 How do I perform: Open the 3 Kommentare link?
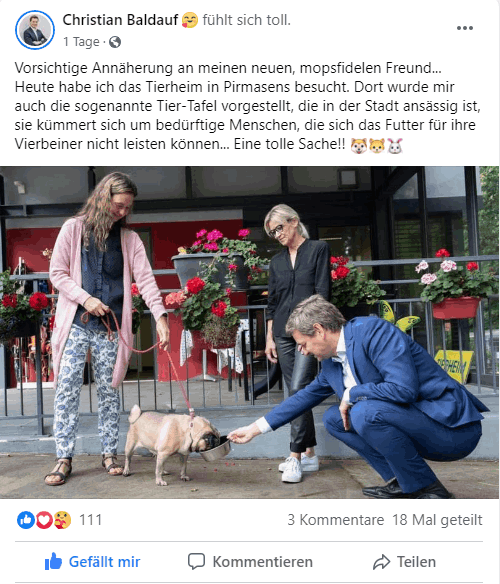[x=335, y=520]
